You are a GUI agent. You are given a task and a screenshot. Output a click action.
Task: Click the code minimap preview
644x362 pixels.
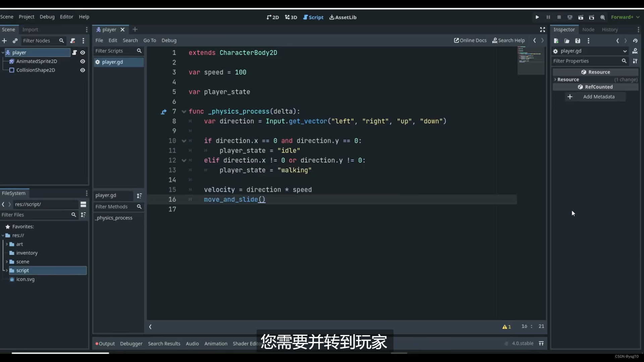coord(531,59)
